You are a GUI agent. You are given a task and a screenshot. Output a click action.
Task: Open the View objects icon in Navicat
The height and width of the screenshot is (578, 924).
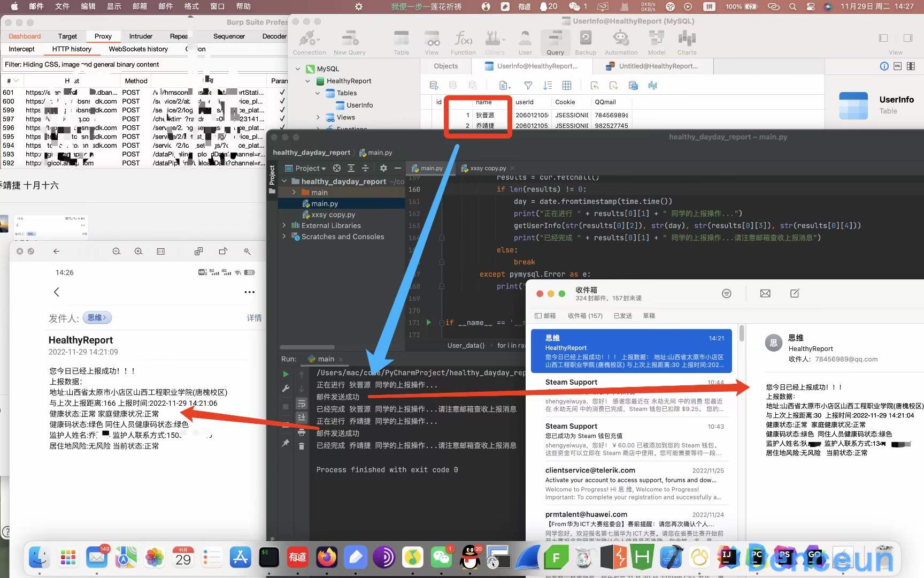[x=432, y=42]
